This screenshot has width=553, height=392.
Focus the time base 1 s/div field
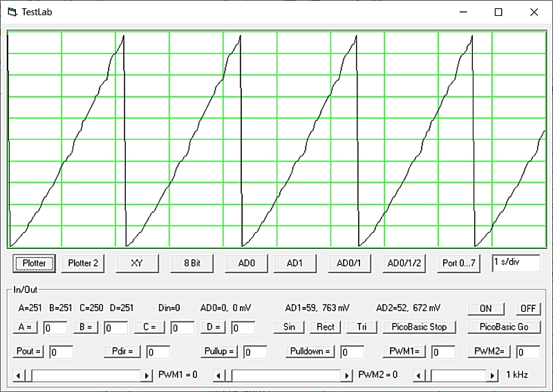click(x=516, y=263)
